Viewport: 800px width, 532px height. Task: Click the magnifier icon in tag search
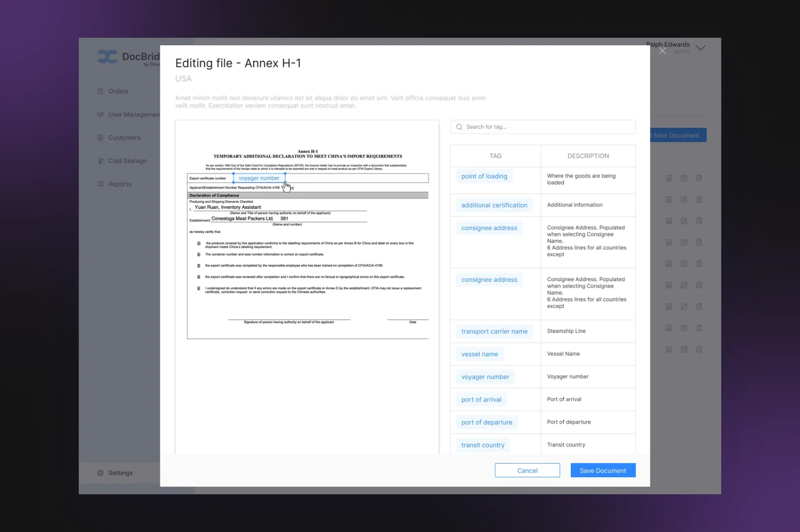[x=459, y=127]
